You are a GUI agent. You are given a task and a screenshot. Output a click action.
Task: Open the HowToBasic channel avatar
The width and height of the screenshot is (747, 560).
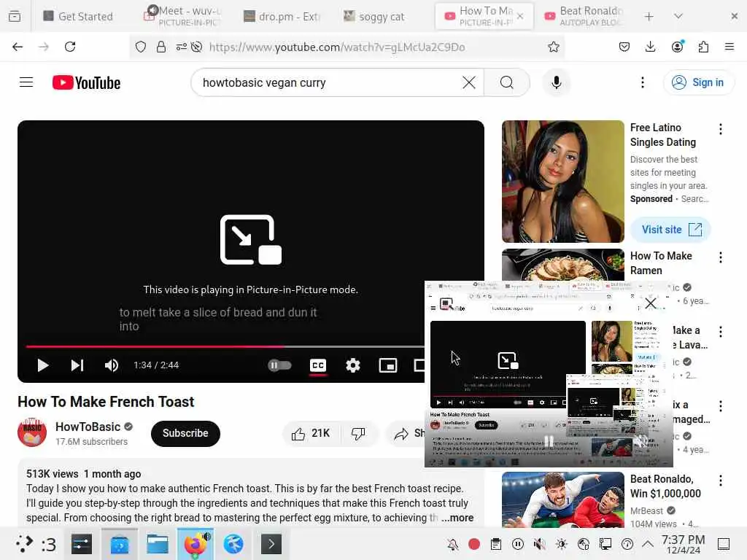coord(32,432)
